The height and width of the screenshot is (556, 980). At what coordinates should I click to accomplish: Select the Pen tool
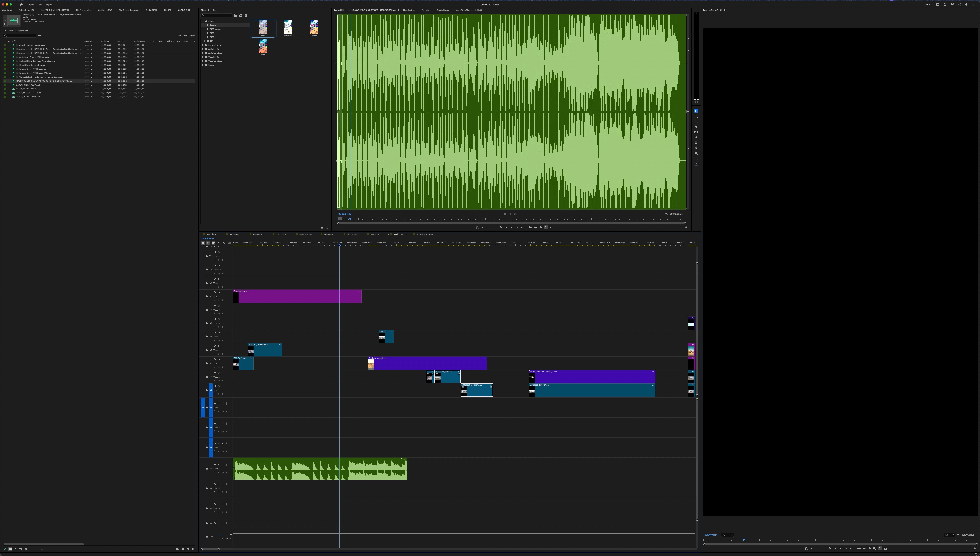click(x=696, y=137)
